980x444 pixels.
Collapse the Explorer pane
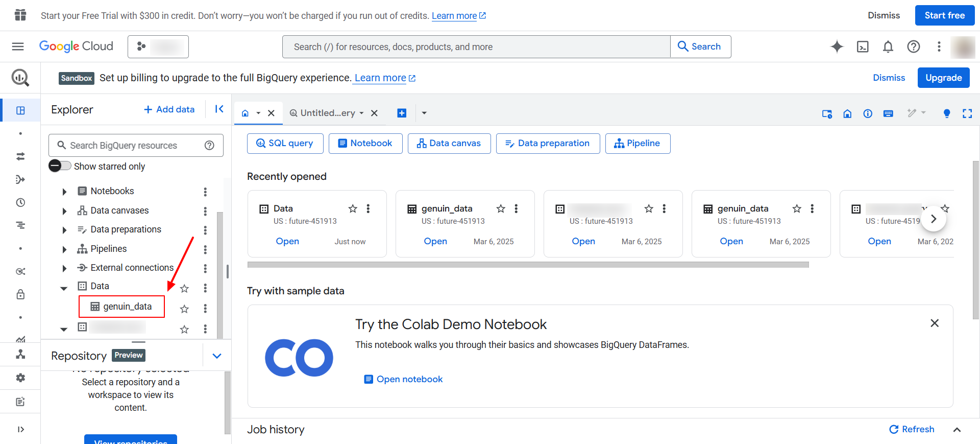(219, 109)
